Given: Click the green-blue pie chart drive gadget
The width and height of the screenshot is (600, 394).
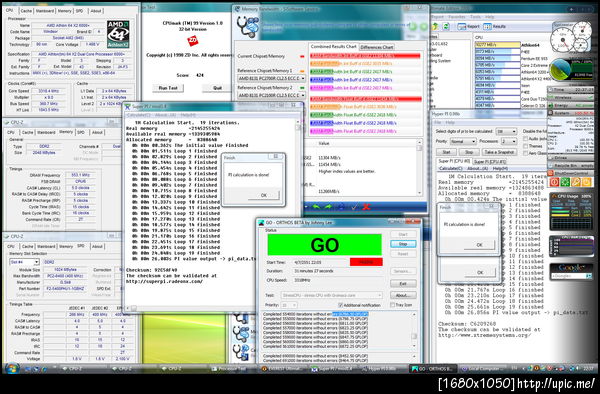Looking at the screenshot, I should (x=560, y=70).
